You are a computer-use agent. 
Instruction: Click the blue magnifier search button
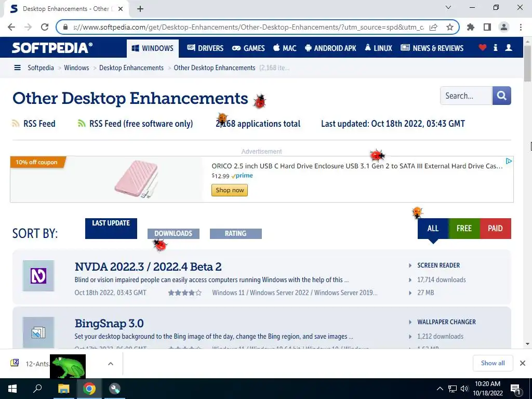click(x=501, y=96)
